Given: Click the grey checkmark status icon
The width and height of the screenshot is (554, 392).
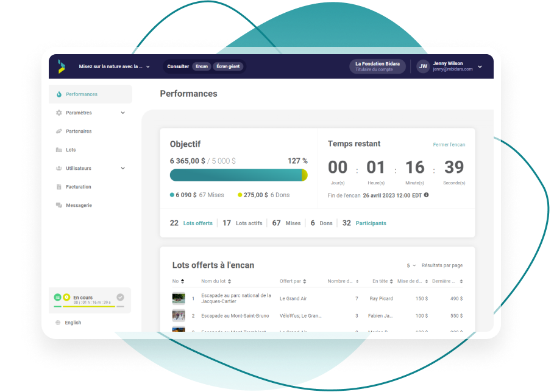Looking at the screenshot, I should point(120,297).
